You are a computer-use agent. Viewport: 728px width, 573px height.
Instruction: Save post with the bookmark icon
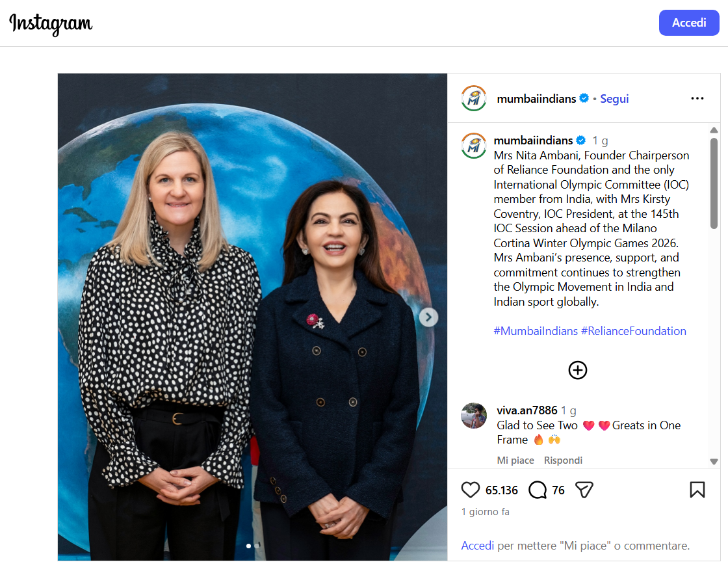click(697, 490)
